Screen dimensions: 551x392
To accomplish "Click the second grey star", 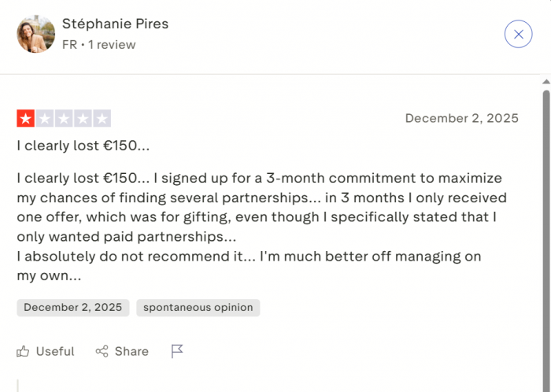I will (45, 119).
